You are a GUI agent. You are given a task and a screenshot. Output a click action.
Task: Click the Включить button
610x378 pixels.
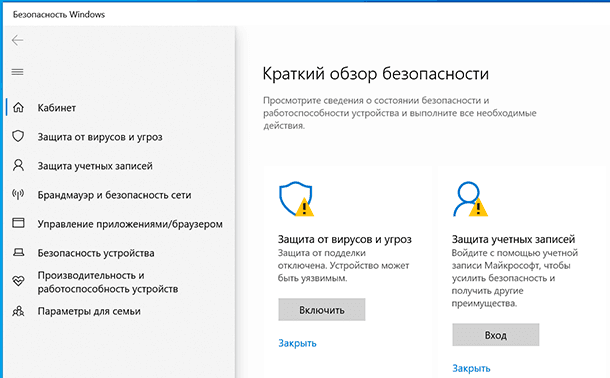tap(322, 310)
